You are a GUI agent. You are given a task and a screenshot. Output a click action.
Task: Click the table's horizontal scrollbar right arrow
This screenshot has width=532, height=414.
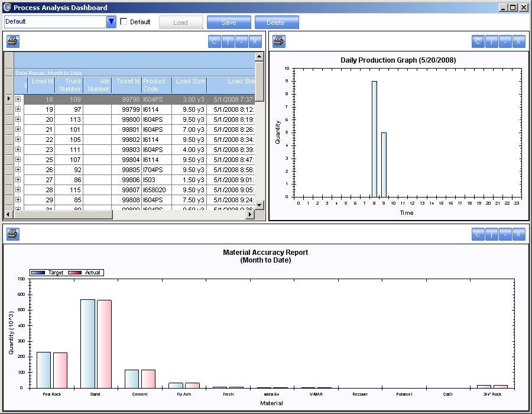pyautogui.click(x=250, y=215)
